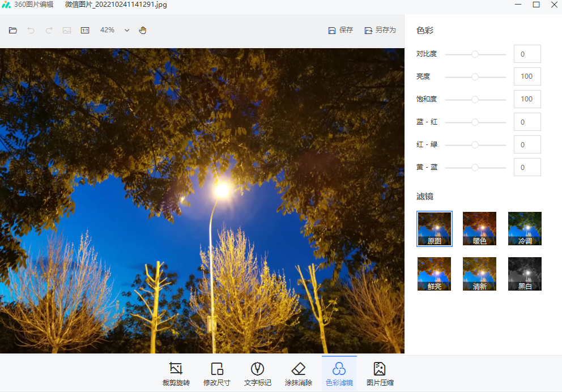Save the image with 保存
The height and width of the screenshot is (392, 562).
click(340, 30)
